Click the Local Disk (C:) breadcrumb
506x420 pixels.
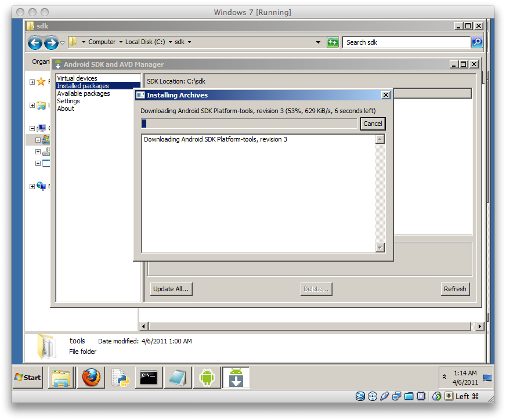point(145,42)
